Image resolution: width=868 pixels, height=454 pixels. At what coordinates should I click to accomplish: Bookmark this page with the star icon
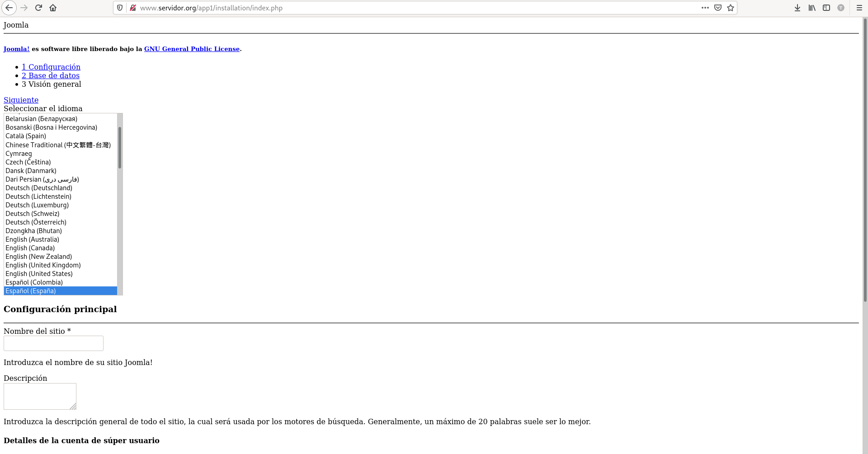pos(731,8)
